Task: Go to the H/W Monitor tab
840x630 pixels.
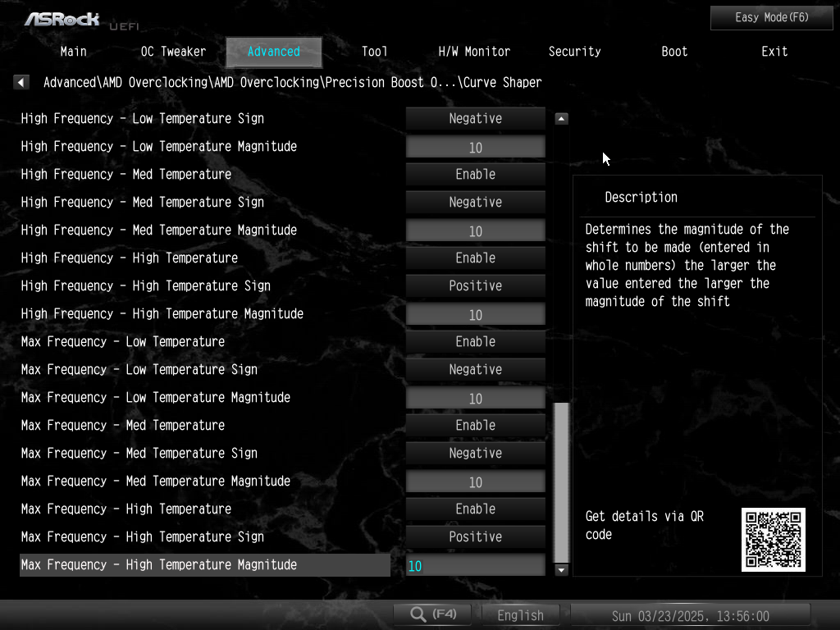Action: point(474,52)
